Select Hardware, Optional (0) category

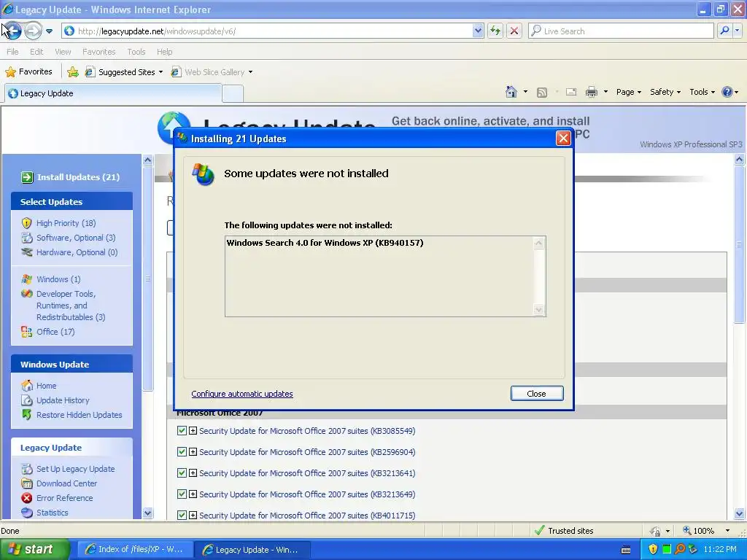click(x=77, y=252)
